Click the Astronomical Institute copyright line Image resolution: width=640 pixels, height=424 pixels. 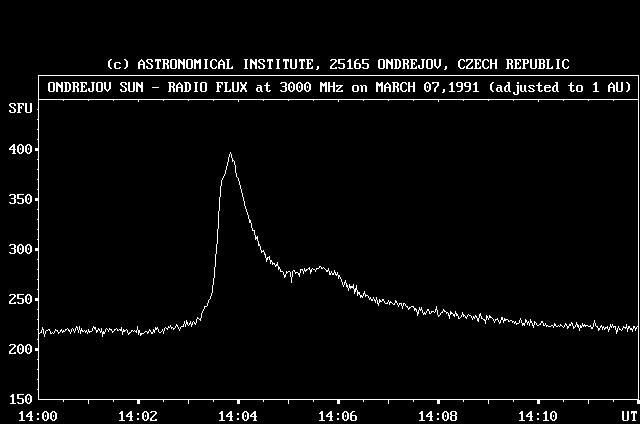tap(338, 64)
